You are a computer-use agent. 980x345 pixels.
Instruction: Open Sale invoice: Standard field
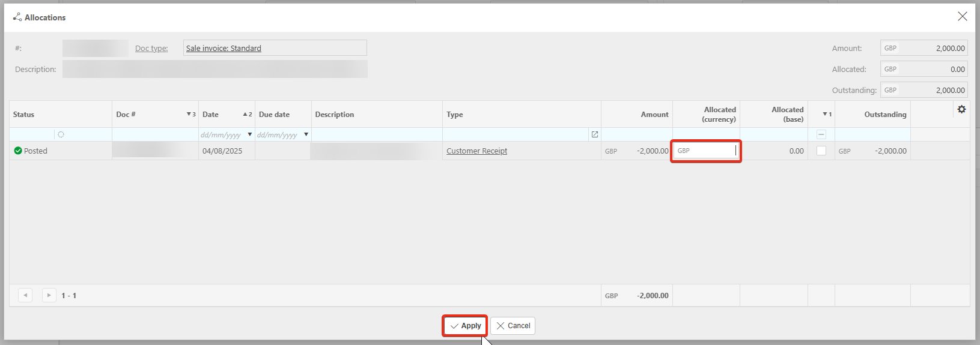275,48
